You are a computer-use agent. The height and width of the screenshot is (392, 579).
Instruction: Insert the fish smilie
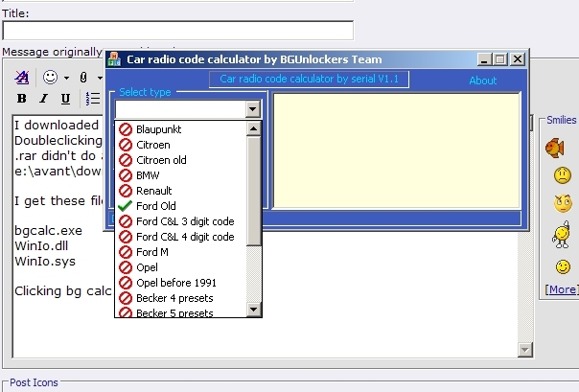[555, 148]
